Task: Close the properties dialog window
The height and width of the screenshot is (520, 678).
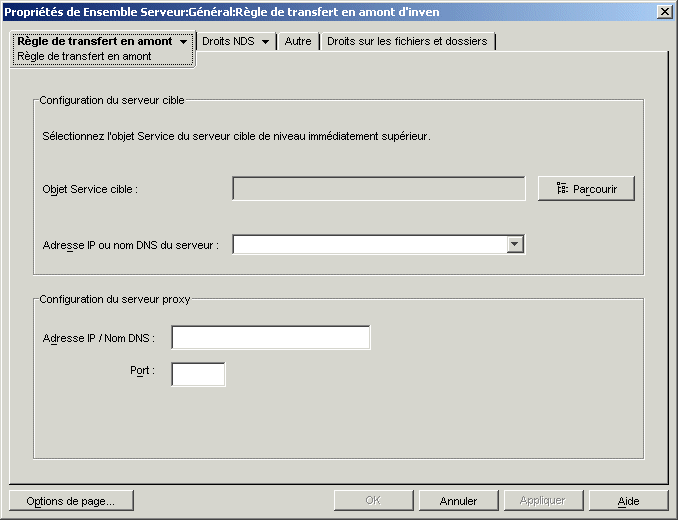Action: click(x=664, y=12)
